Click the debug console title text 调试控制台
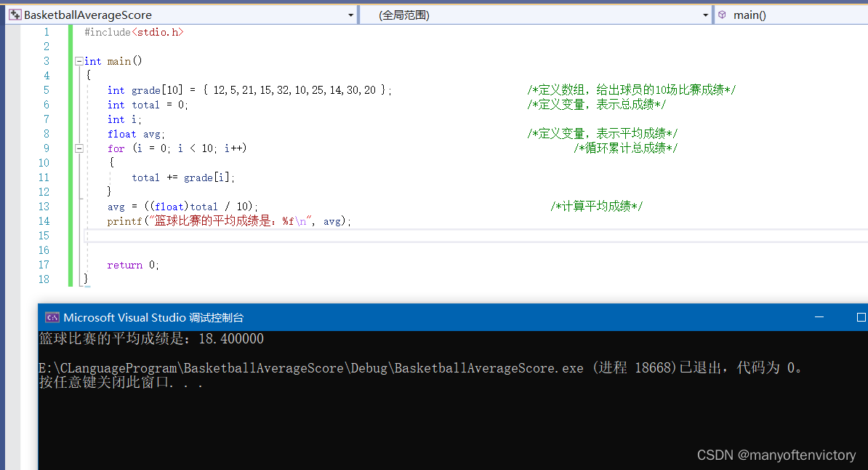The width and height of the screenshot is (868, 470). tap(216, 318)
